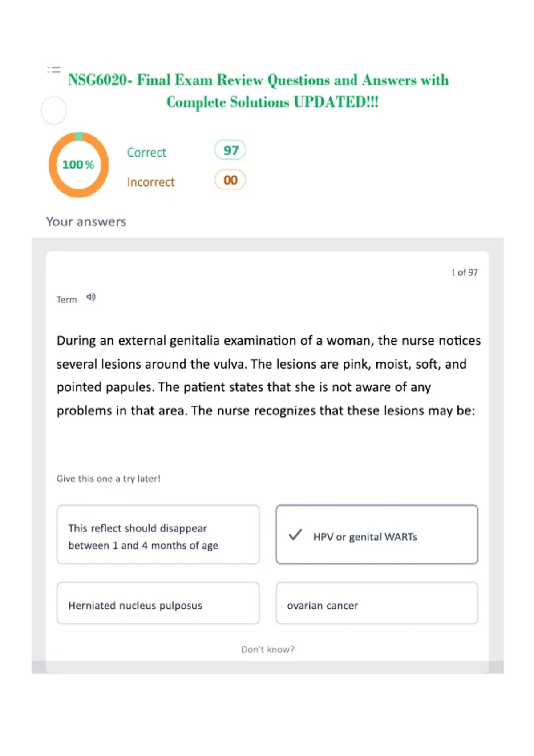Click the 'Don't know?' link
534x756 pixels.
[x=268, y=649]
